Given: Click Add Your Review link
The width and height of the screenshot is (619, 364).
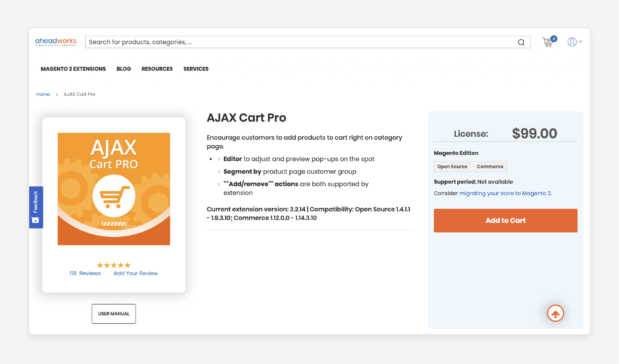Looking at the screenshot, I should click(x=136, y=273).
